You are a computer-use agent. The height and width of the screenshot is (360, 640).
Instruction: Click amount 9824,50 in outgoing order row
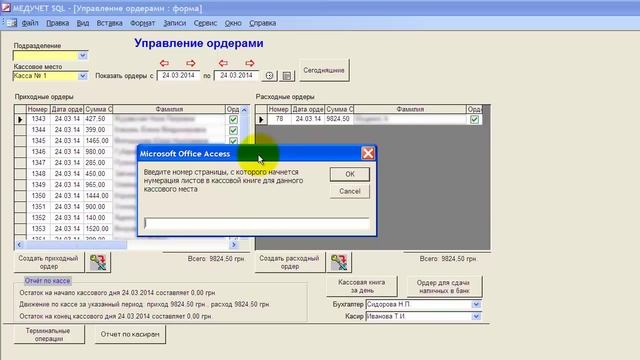(x=338, y=119)
